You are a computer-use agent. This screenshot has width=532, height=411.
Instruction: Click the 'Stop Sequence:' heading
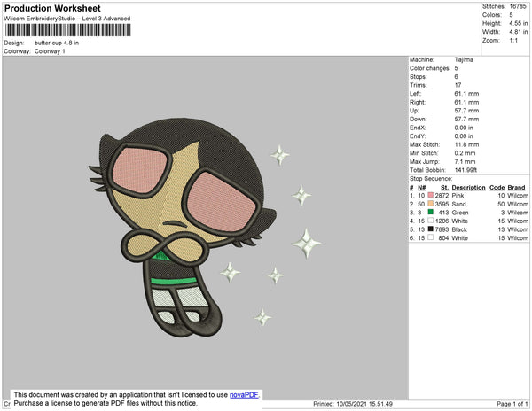431,179
